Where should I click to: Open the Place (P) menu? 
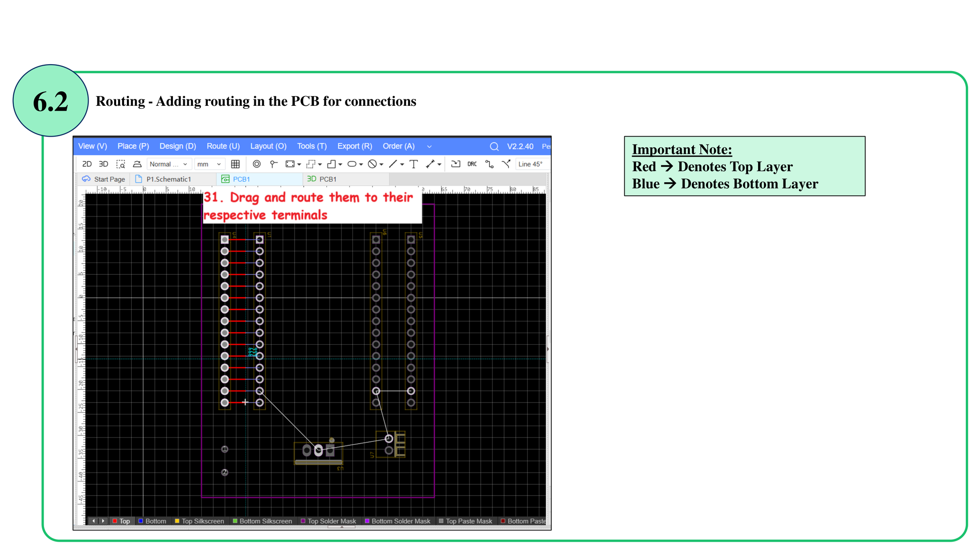click(x=133, y=146)
